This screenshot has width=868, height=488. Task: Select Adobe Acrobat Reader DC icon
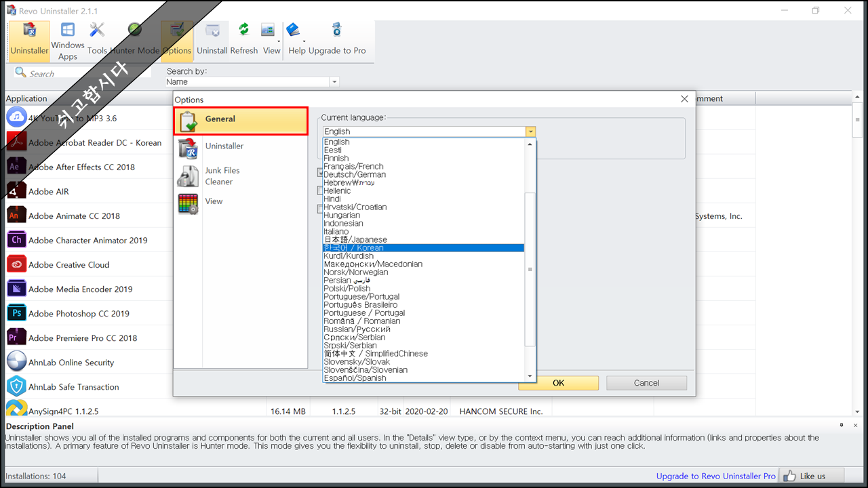point(16,142)
